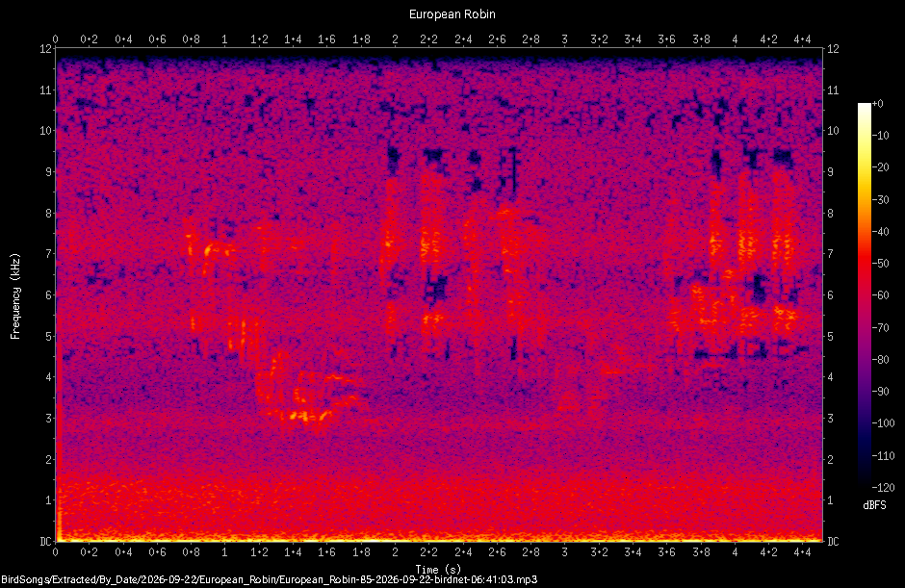905x588 pixels.
Task: Click "7" on the left frequency axis
Action: pyautogui.click(x=49, y=254)
